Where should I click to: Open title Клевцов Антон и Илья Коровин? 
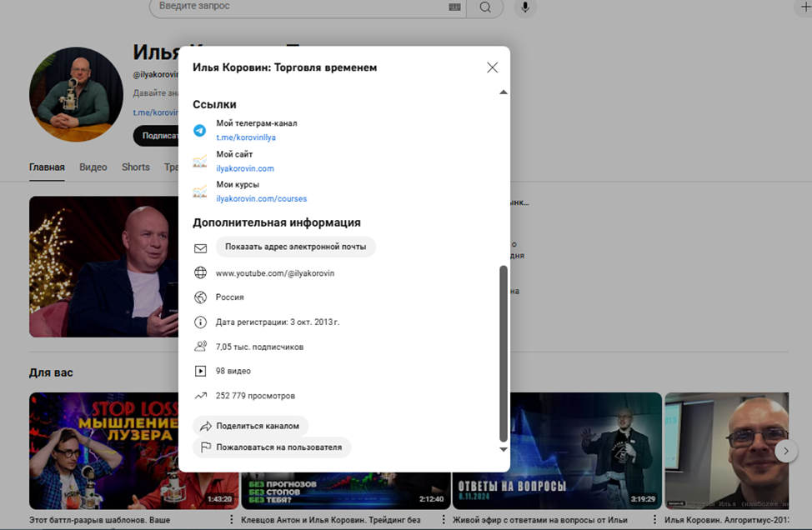pyautogui.click(x=331, y=520)
